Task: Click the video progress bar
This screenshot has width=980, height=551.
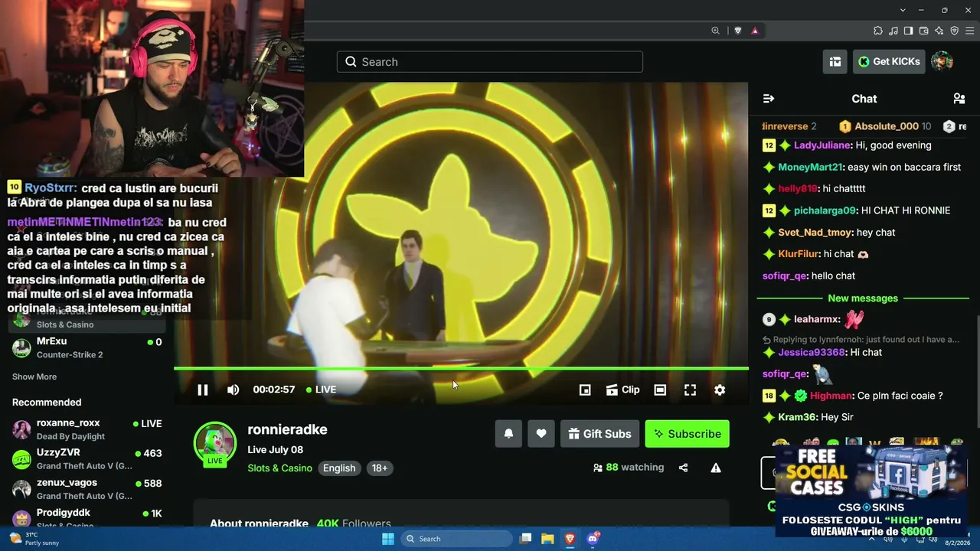Action: (x=461, y=369)
